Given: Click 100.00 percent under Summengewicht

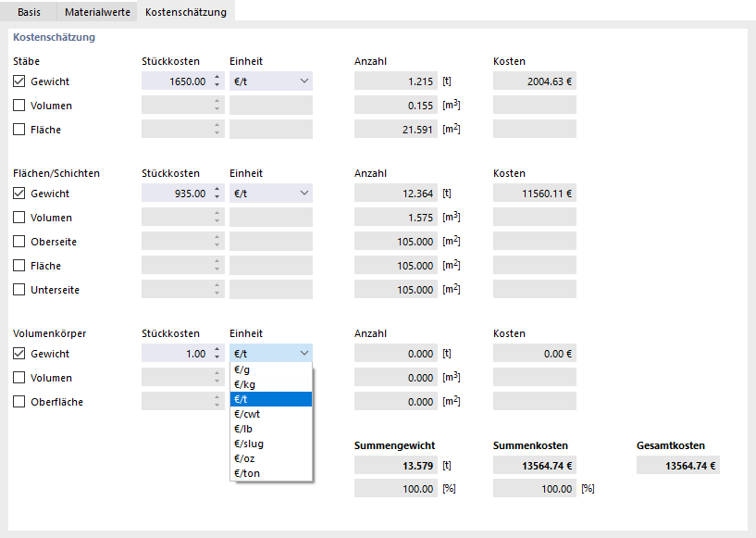Looking at the screenshot, I should (396, 488).
